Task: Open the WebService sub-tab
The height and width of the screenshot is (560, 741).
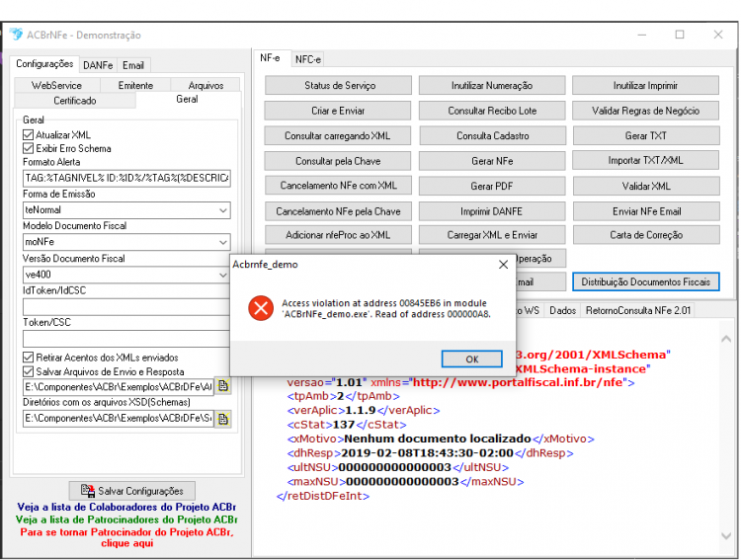Action: 56,86
